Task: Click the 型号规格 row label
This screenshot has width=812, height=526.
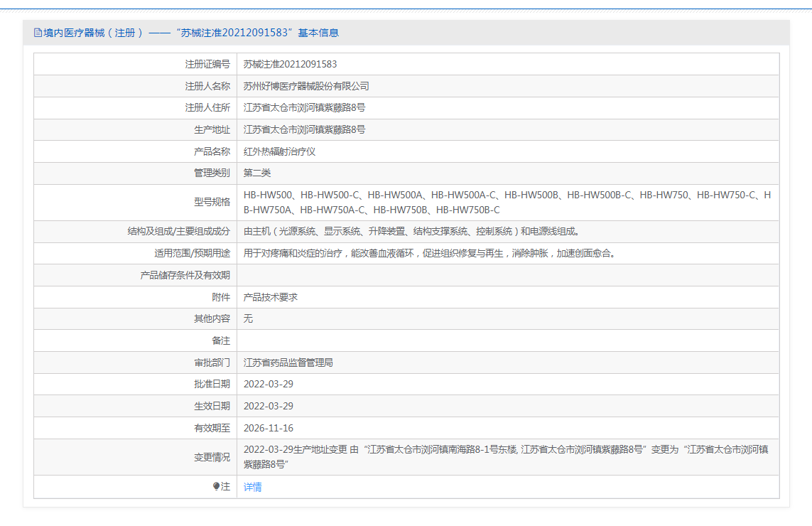Action: (212, 202)
